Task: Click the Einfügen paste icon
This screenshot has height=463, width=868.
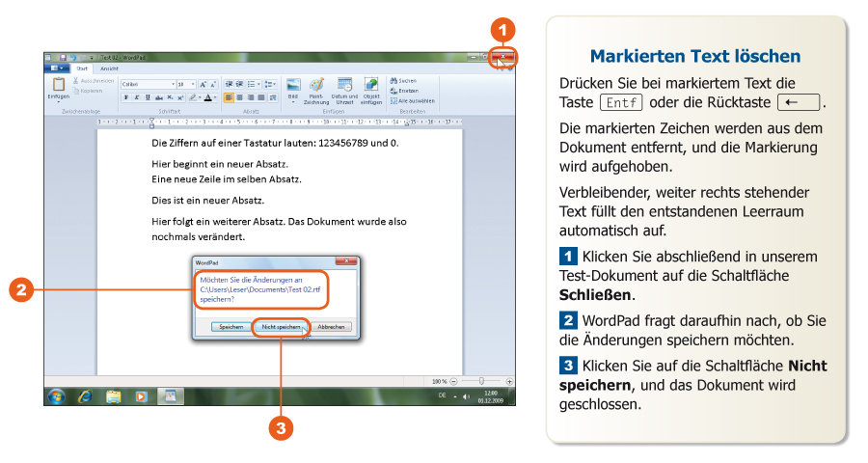Action: [x=58, y=85]
